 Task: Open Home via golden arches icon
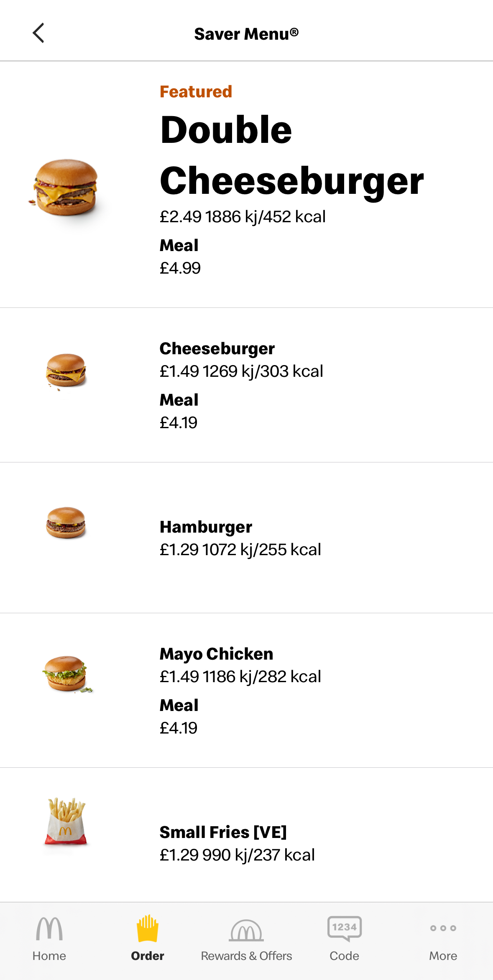click(x=49, y=928)
